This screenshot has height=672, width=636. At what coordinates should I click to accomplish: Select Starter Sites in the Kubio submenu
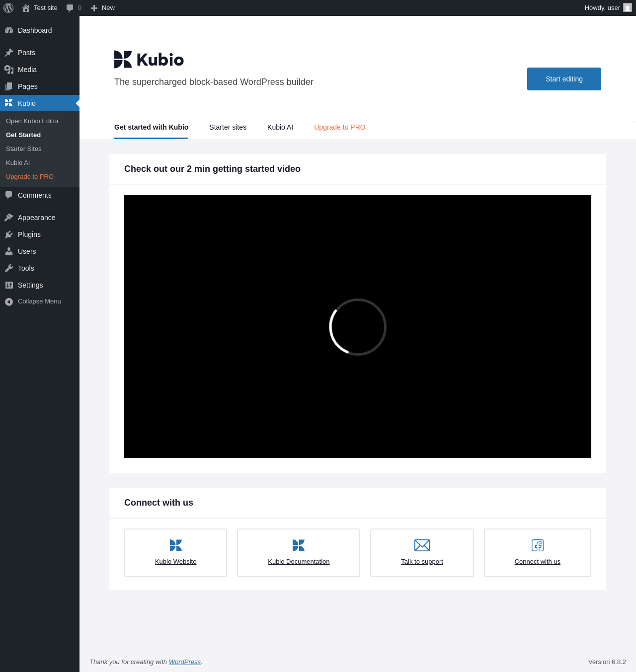coord(24,149)
